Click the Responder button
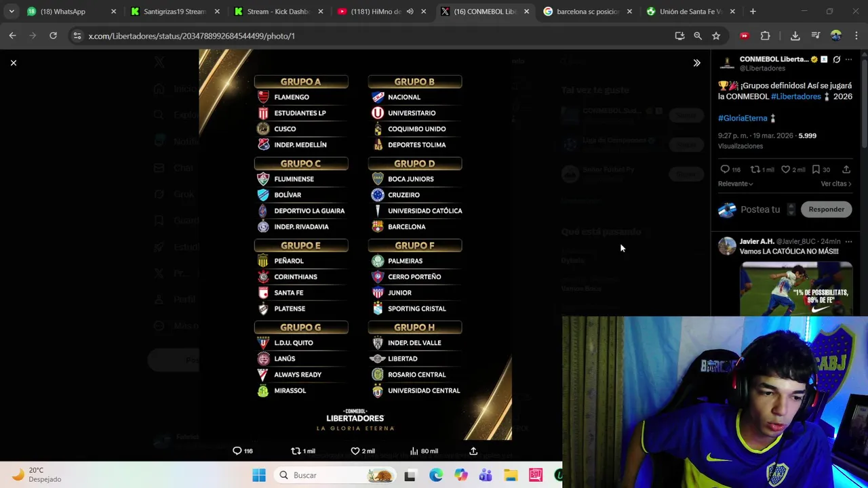 pos(826,209)
